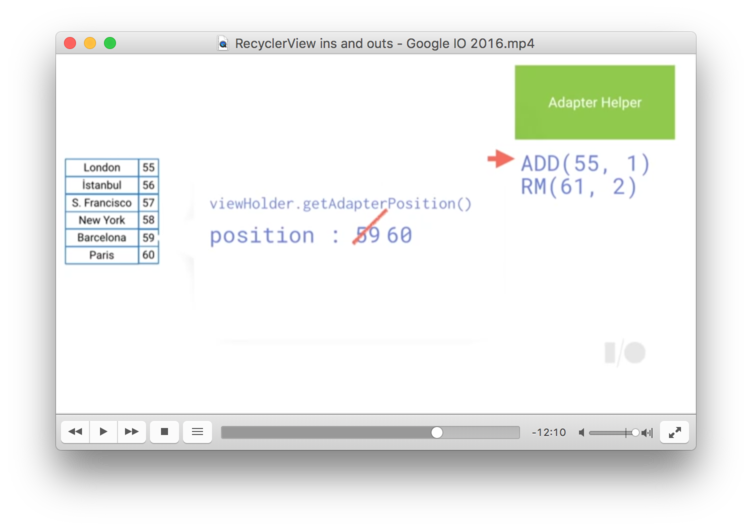This screenshot has width=752, height=530.
Task: Click the S. Francisco row in the video table
Action: (112, 202)
